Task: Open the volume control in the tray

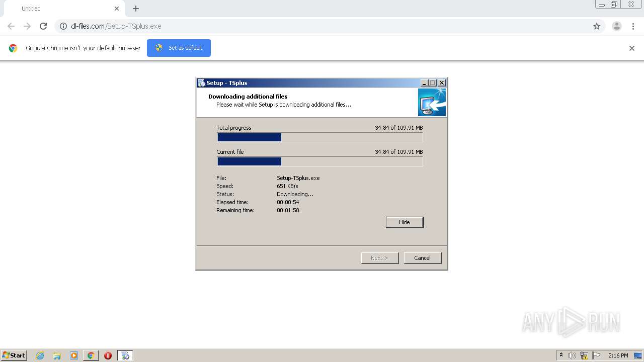Action: point(572,355)
